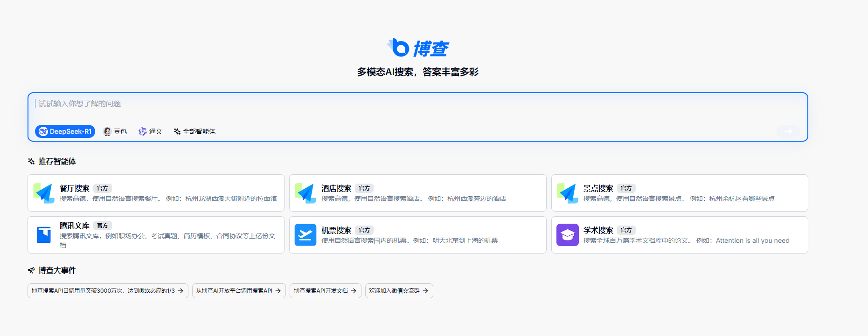The image size is (868, 336).
Task: Click the 餐厅搜索 description text
Action: pos(168,199)
